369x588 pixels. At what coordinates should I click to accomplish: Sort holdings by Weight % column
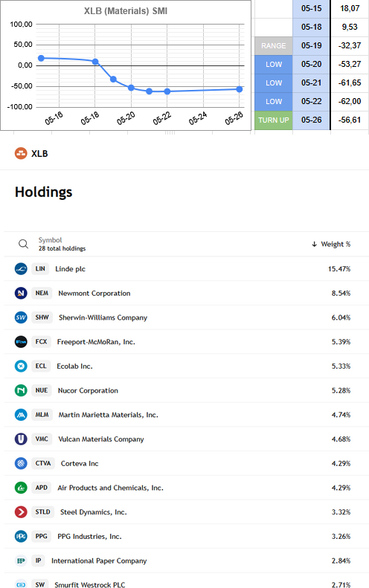[x=332, y=244]
